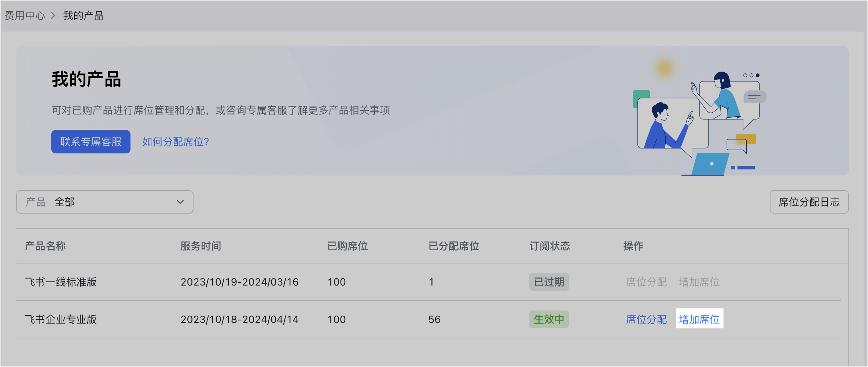
Task: Click the greyed 增加席位 for 飞书一线标准版
Action: tap(699, 282)
